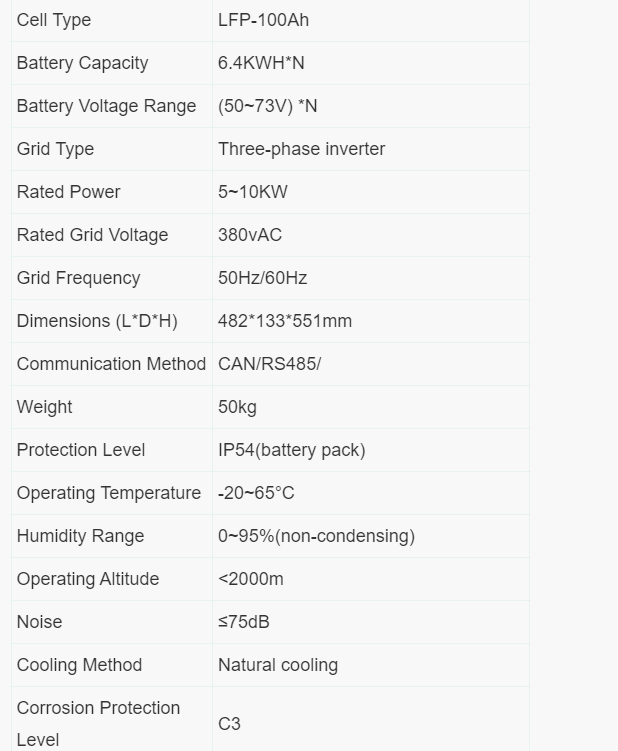This screenshot has height=751, width=618.
Task: Click the Cell Type label cell
Action: pos(112,20)
